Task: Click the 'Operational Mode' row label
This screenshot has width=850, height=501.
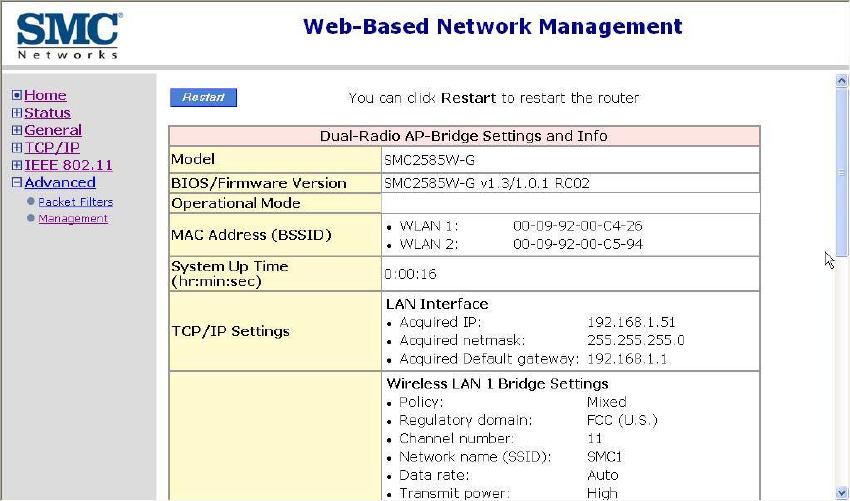Action: tap(236, 203)
